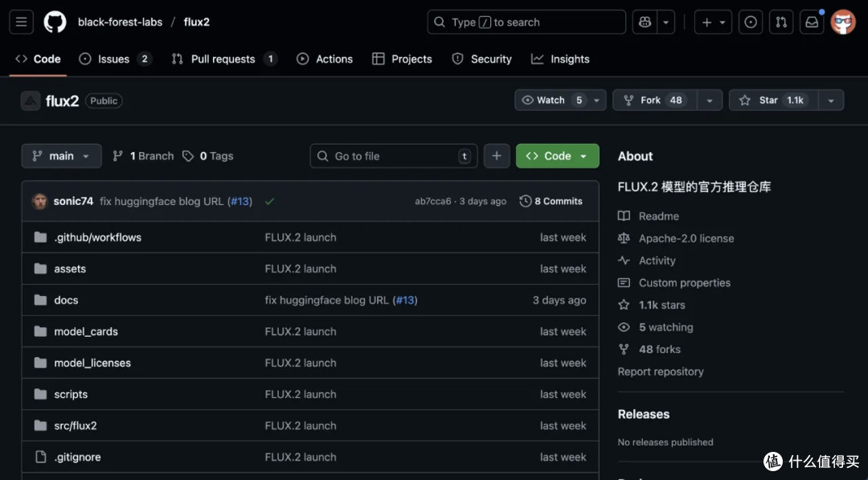Focus the Go to file field
868x480 pixels.
click(x=394, y=156)
